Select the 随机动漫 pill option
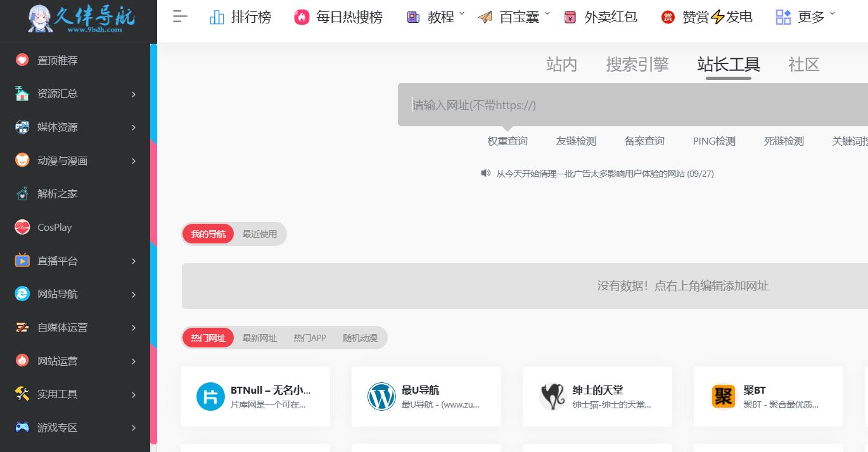Image resolution: width=868 pixels, height=452 pixels. point(360,338)
